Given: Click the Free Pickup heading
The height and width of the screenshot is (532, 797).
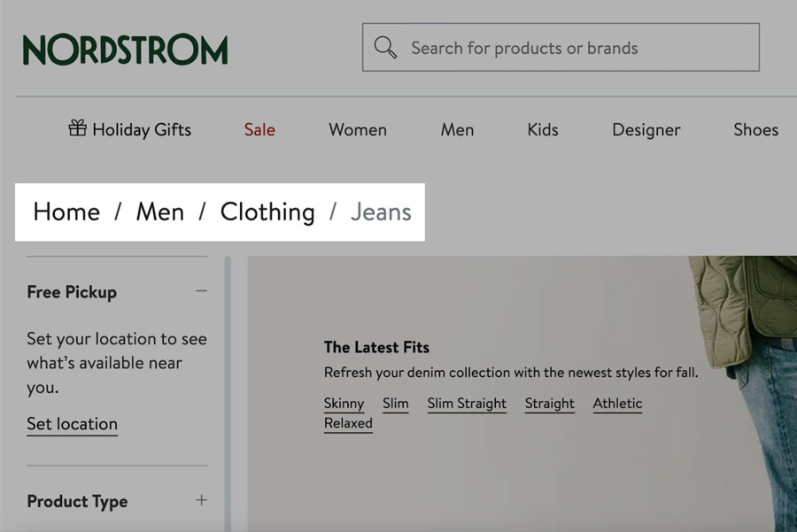Looking at the screenshot, I should point(72,292).
